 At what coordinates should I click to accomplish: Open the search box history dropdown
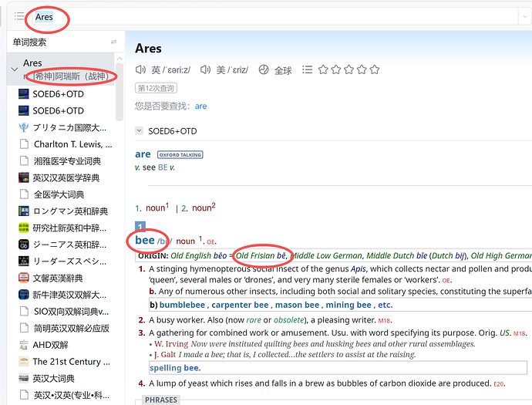pos(524,16)
